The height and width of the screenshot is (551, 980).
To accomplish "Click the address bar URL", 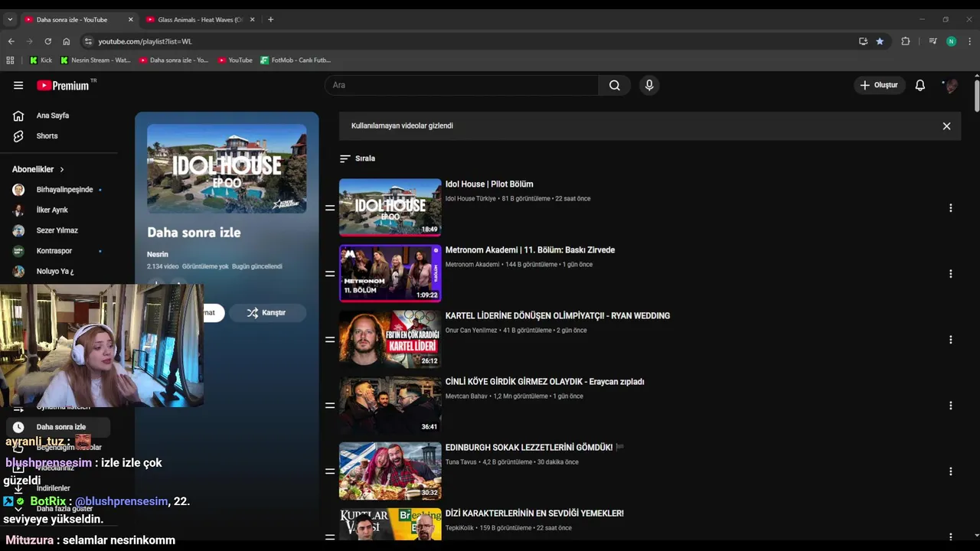I will tap(145, 41).
